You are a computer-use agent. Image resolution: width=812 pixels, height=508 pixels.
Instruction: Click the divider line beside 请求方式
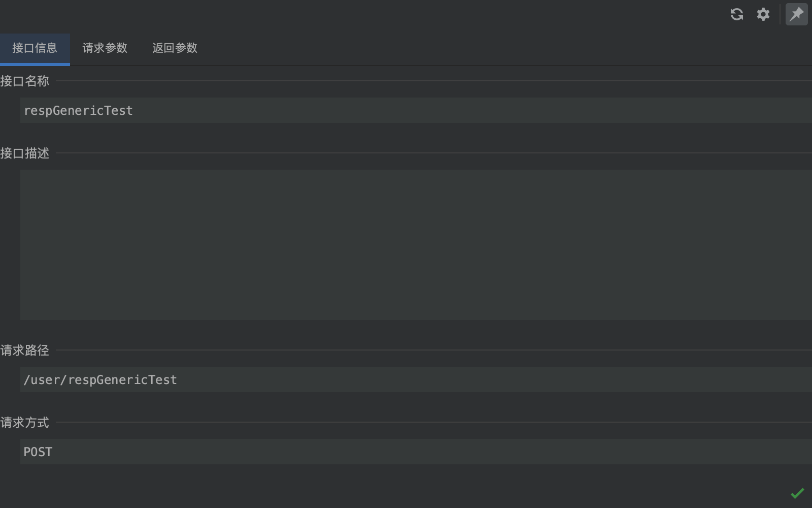click(431, 422)
